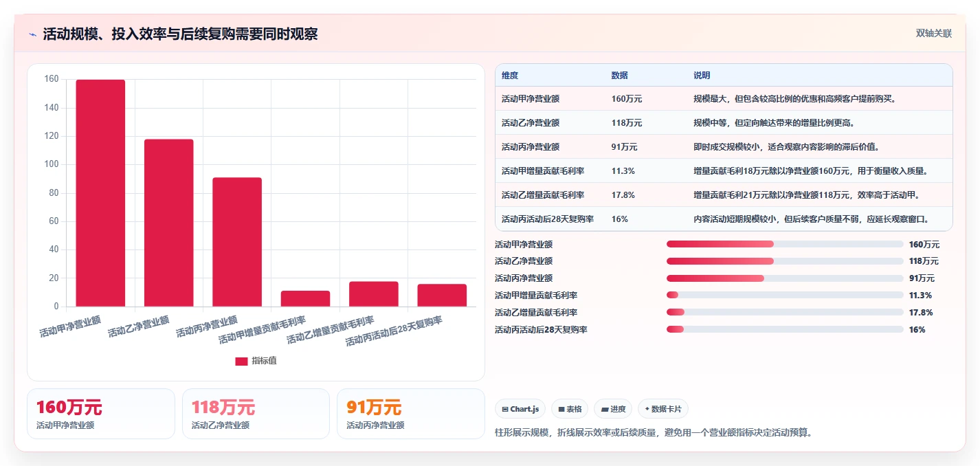Screen dimensions: 980x466
Task: Click the 双轴关联 tag in the header
Action: pos(933,33)
